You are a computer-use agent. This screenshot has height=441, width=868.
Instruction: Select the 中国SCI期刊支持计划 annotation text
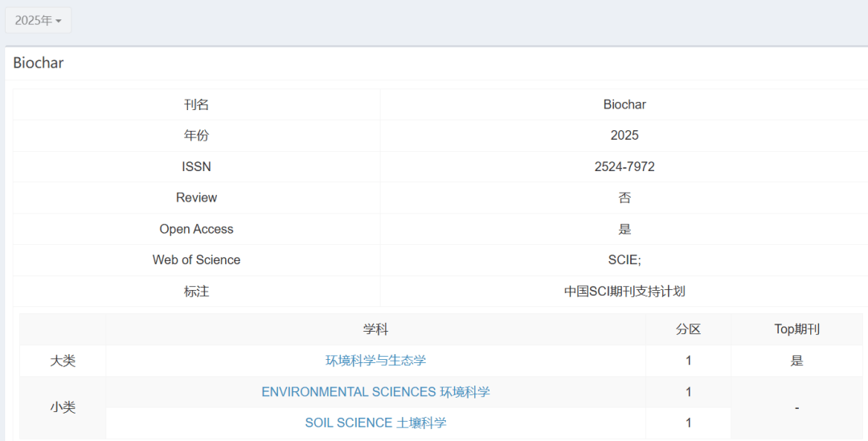(x=624, y=292)
